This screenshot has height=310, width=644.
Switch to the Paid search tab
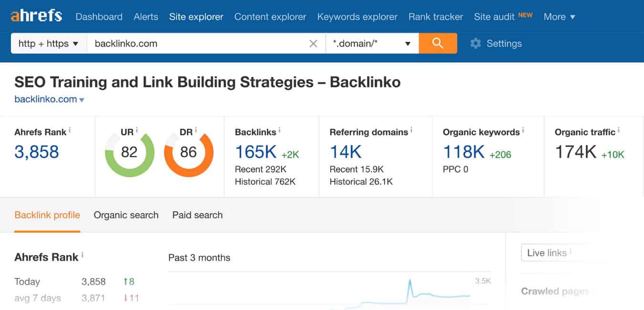pos(197,215)
